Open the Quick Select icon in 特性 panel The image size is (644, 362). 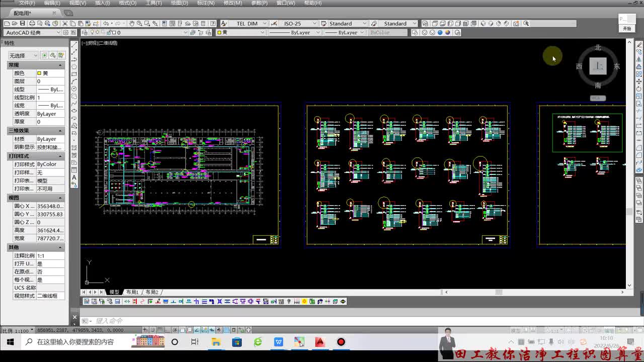click(x=61, y=55)
